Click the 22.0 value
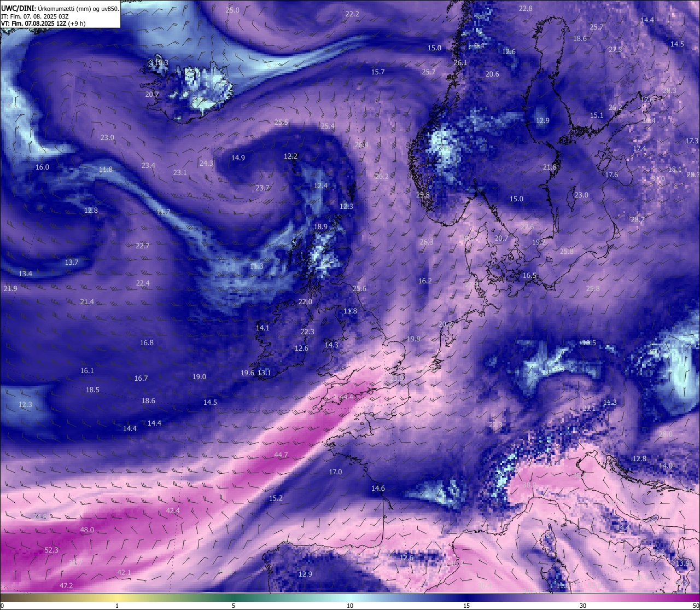The width and height of the screenshot is (700, 610). 305,302
